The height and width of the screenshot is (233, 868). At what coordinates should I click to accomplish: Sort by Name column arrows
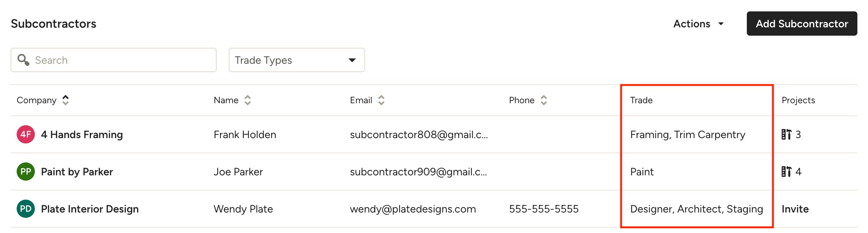pos(248,100)
